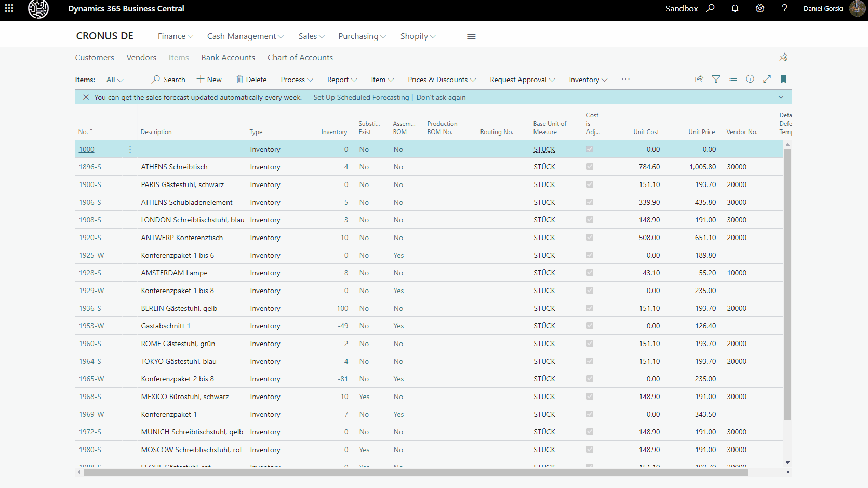Open global search via magnifier icon
Viewport: 868px width, 488px height.
(x=710, y=8)
